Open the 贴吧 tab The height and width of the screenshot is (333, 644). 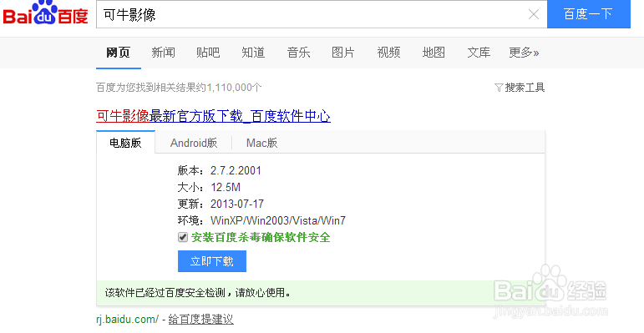tap(208, 53)
